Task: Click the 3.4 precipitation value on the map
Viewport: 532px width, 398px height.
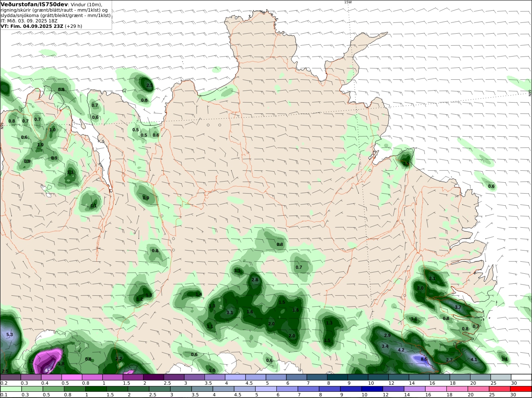Action: tap(385, 346)
